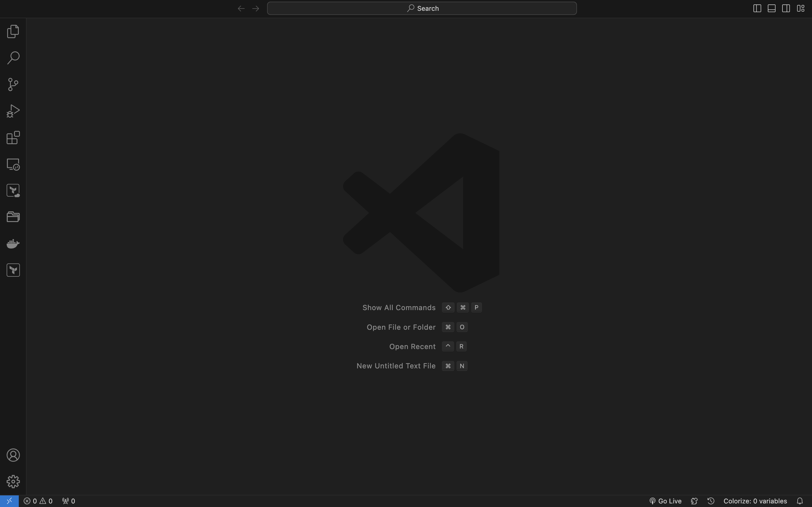
Task: Go back with the left arrow
Action: pyautogui.click(x=241, y=8)
